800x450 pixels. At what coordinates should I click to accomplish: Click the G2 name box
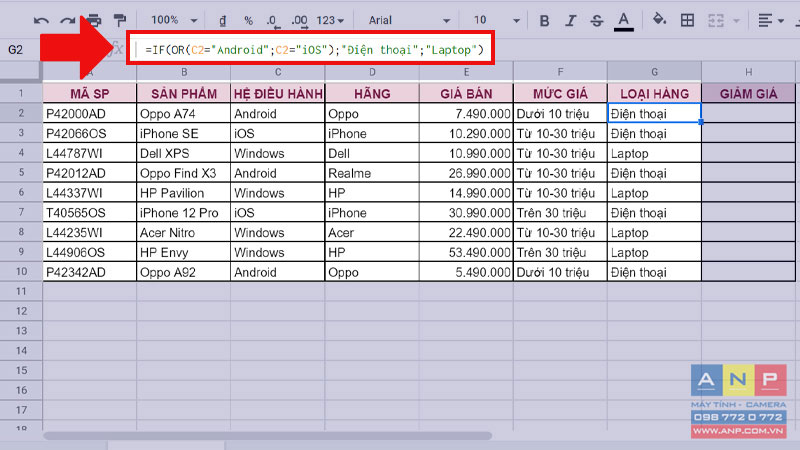click(16, 50)
